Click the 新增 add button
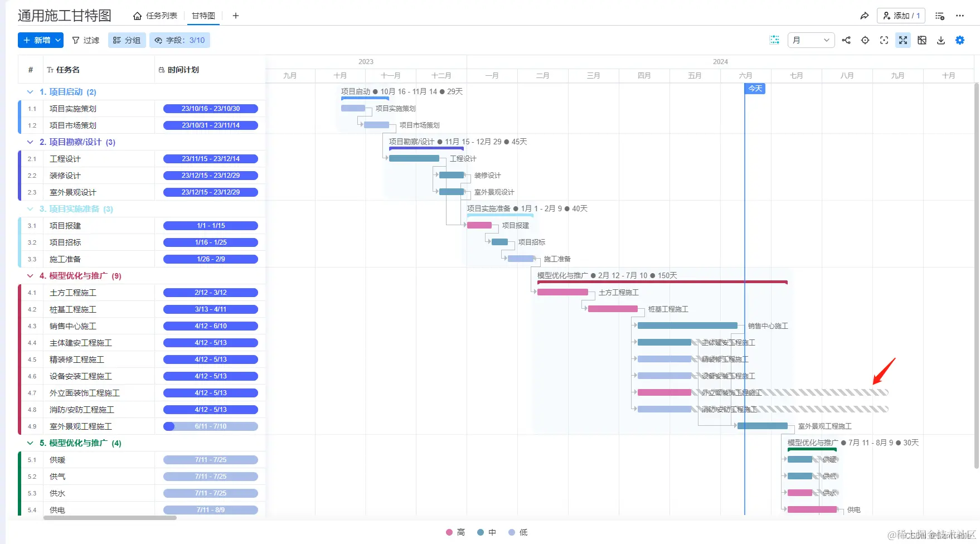Image resolution: width=980 pixels, height=544 pixels. (x=36, y=40)
